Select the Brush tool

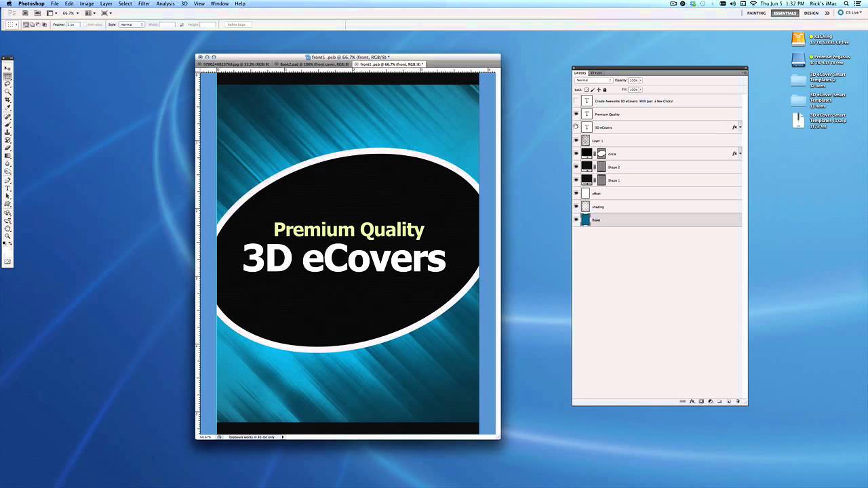[x=8, y=123]
